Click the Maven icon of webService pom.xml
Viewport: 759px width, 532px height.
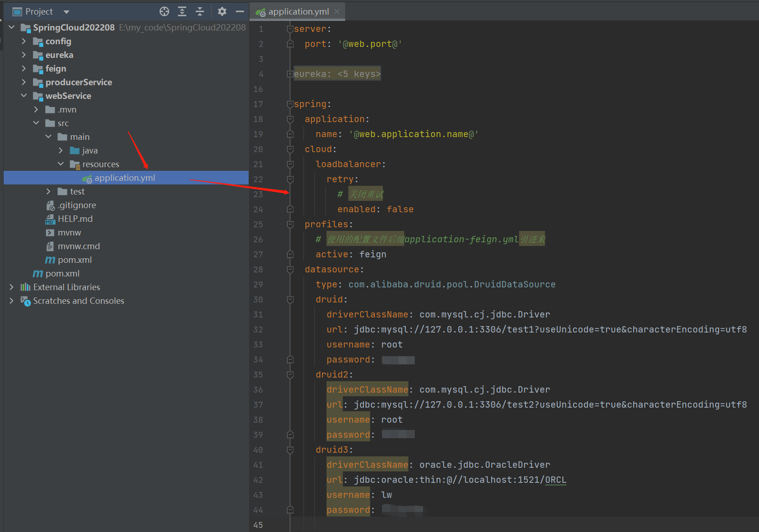point(50,260)
